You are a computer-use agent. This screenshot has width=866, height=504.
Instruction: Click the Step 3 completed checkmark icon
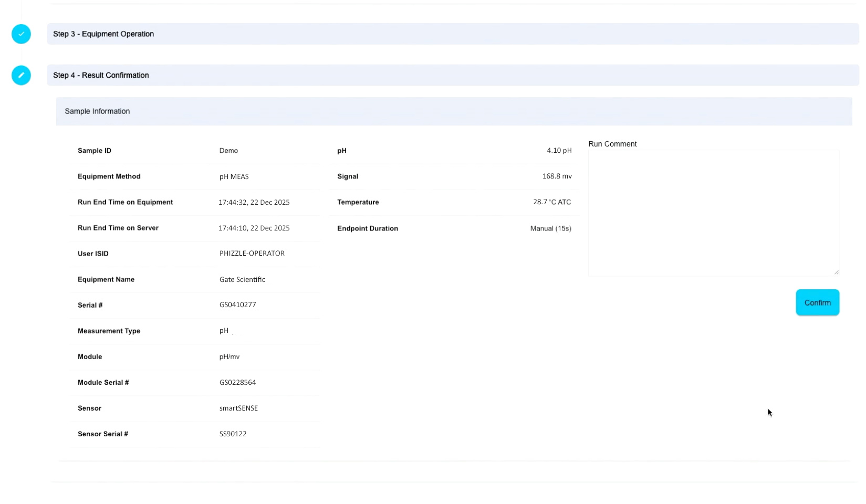pos(21,34)
